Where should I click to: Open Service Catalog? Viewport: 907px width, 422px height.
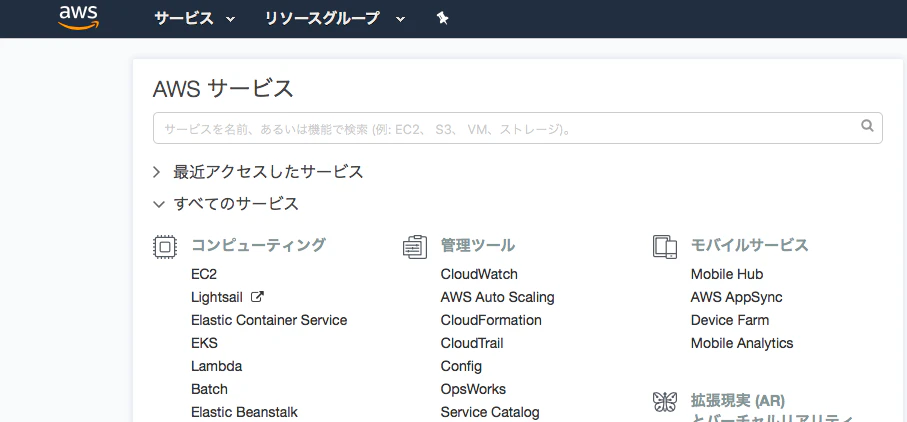[x=490, y=413]
